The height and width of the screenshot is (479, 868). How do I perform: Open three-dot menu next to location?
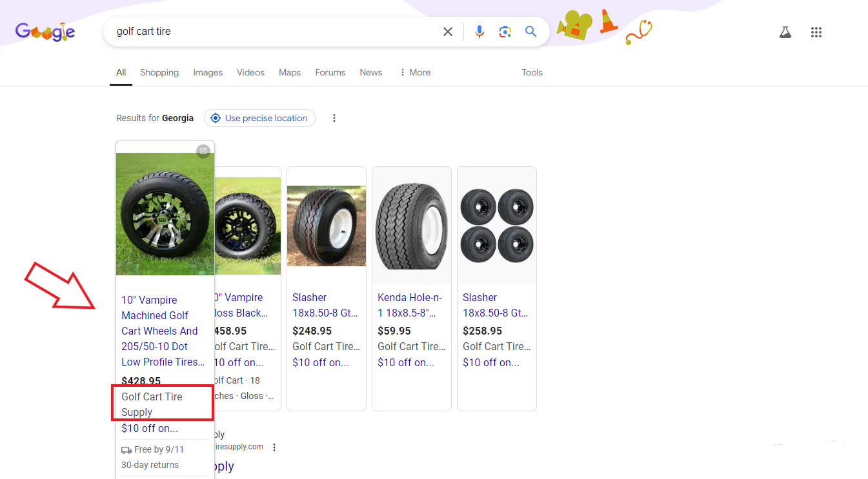pyautogui.click(x=334, y=118)
